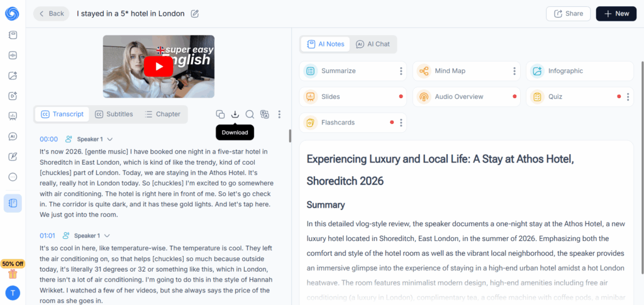Click the Download transcript icon

point(235,114)
